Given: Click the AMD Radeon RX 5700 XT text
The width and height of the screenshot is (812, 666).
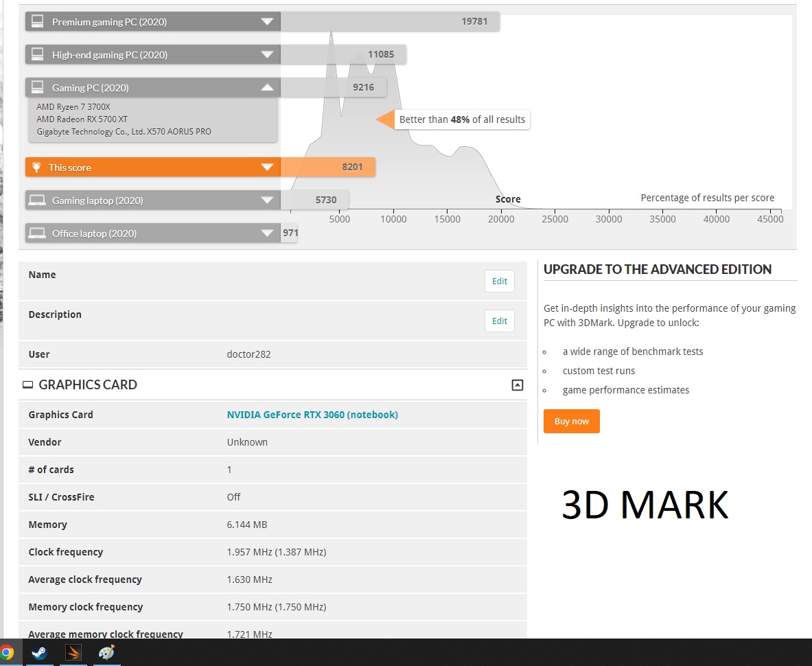Looking at the screenshot, I should [x=82, y=119].
